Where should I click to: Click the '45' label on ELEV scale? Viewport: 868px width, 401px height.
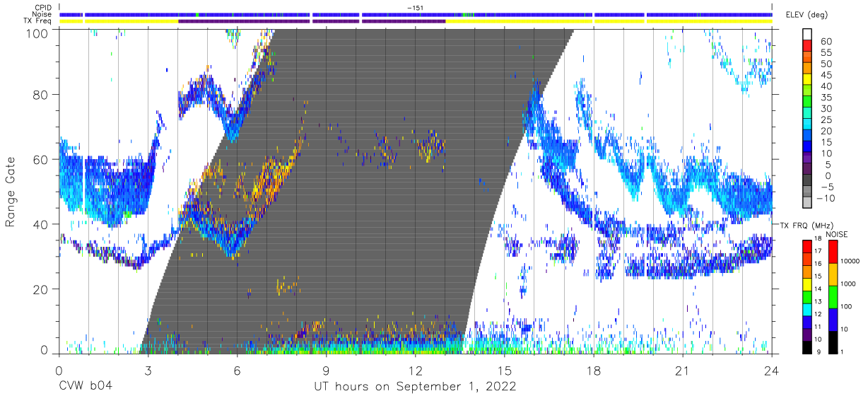coord(826,76)
